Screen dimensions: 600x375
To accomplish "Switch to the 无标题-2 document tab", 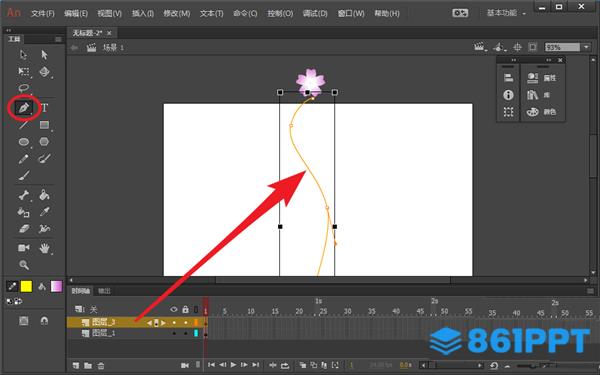I will [x=87, y=33].
